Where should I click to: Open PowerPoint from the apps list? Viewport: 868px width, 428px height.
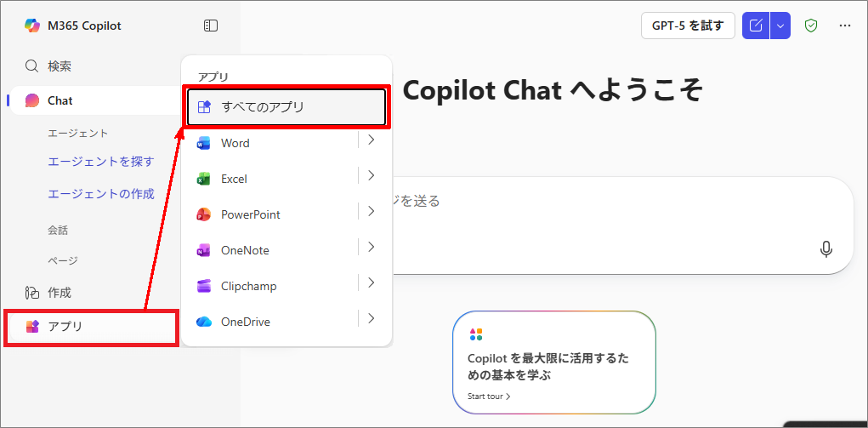coord(250,214)
